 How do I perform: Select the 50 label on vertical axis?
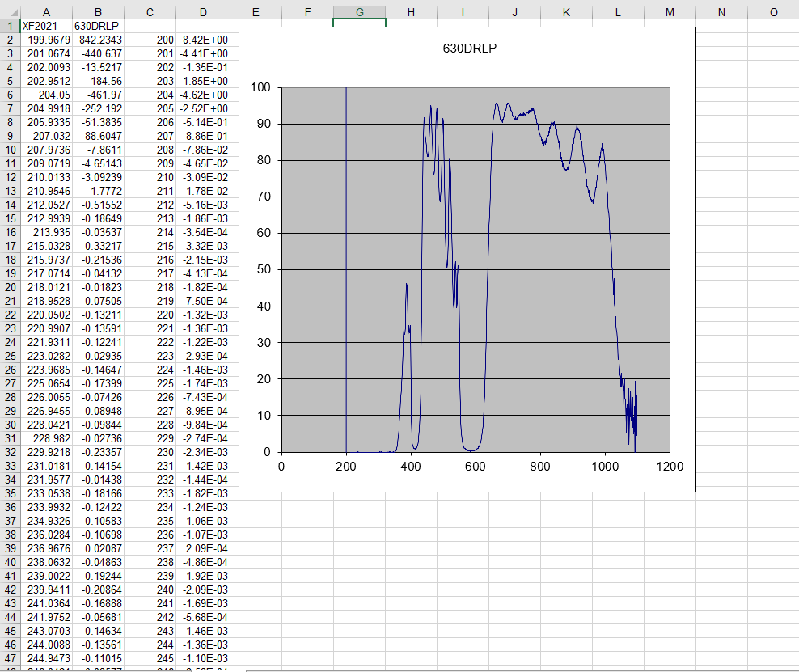263,269
